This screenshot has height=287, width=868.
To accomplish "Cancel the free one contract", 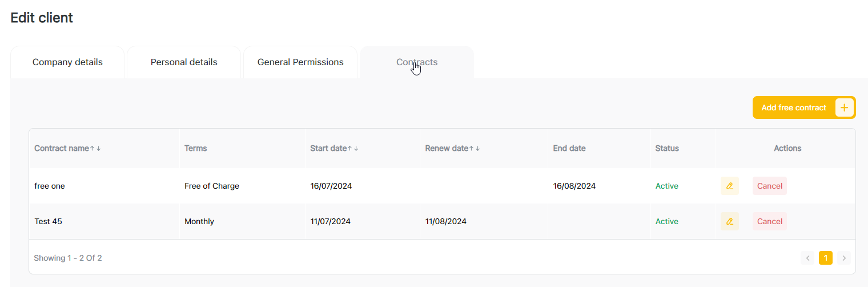I will [769, 186].
